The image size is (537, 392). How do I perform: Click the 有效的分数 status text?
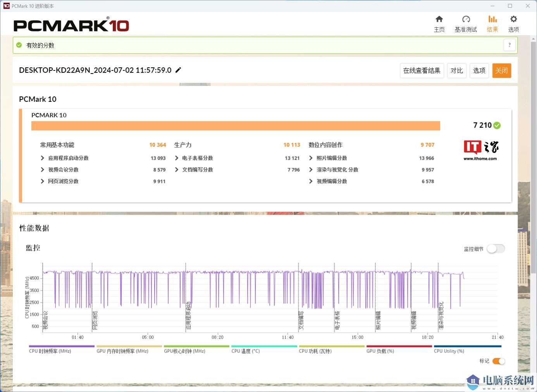(40, 45)
